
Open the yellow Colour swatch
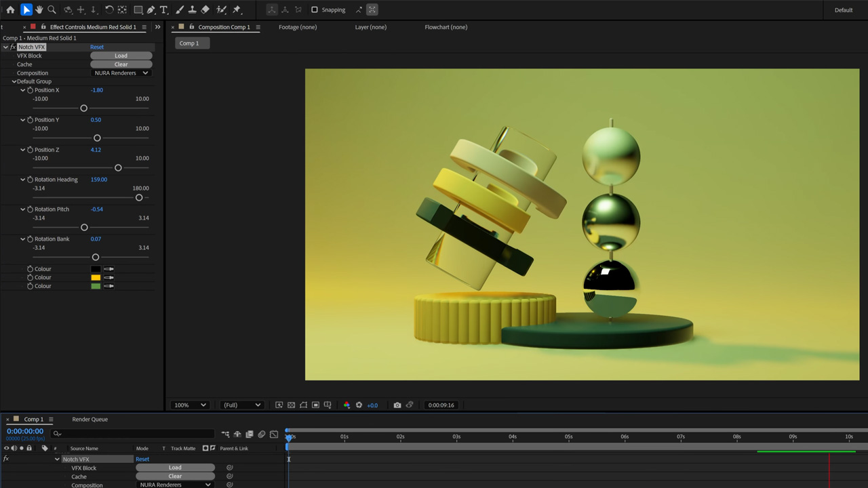(x=96, y=277)
